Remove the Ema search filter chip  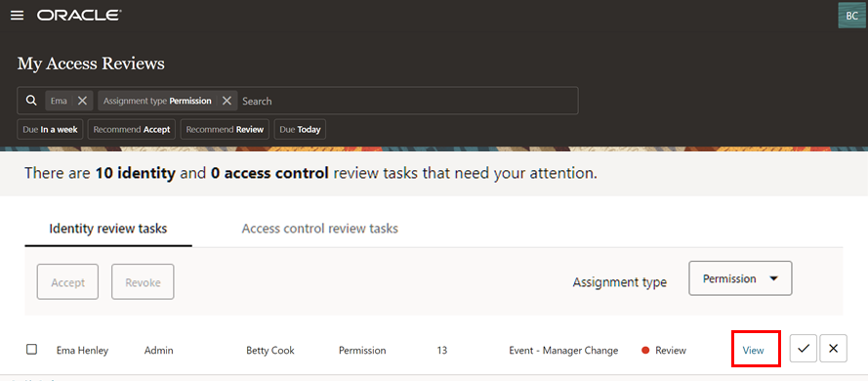coord(82,101)
